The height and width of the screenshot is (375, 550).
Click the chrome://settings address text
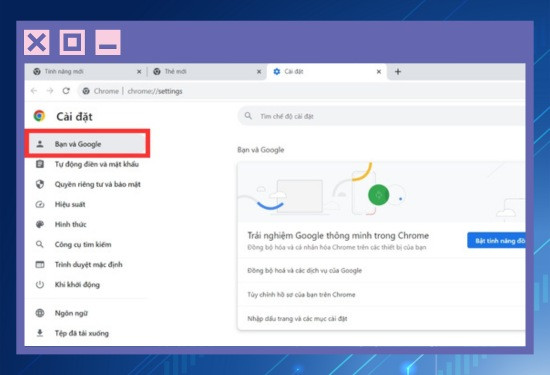155,91
